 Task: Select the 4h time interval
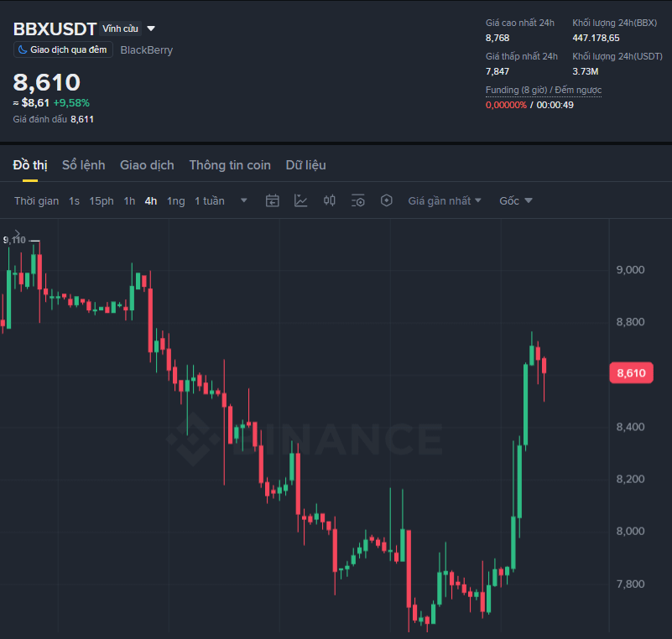click(x=151, y=201)
